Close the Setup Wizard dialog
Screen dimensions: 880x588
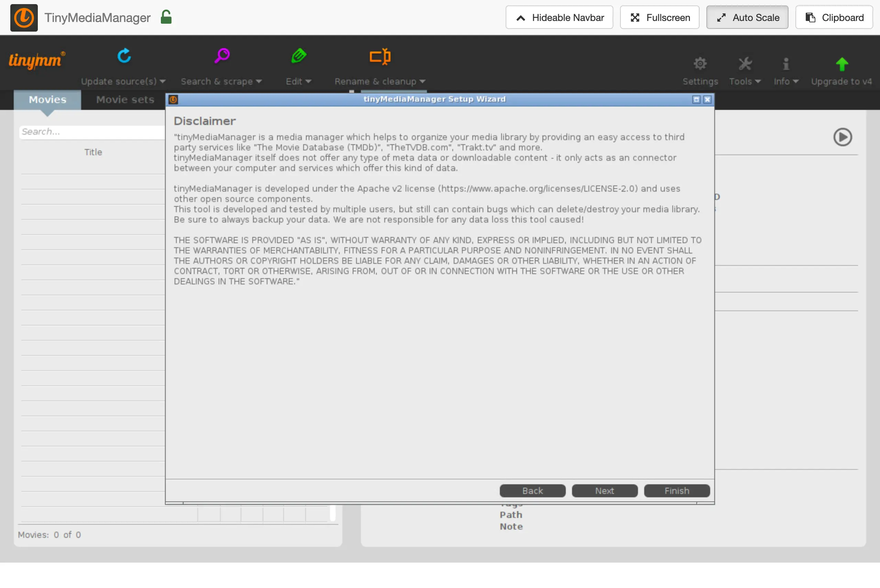707,99
